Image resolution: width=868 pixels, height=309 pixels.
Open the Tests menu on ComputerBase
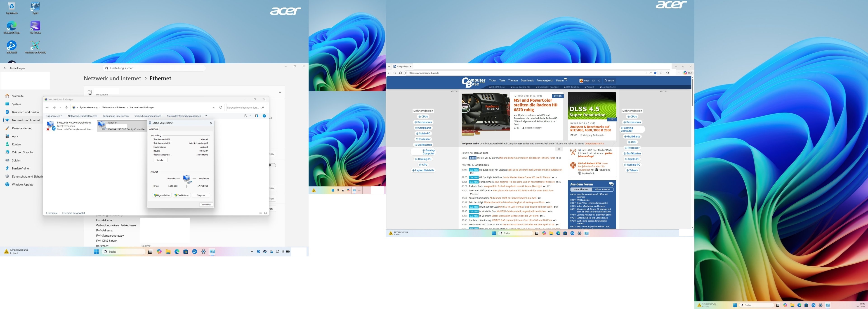tap(502, 81)
